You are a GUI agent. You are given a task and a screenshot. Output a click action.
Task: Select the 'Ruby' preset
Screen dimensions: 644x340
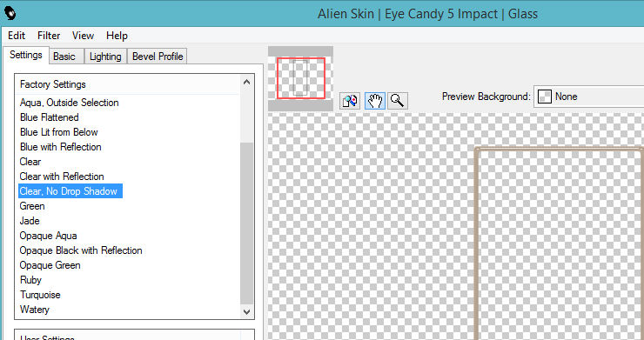30,280
